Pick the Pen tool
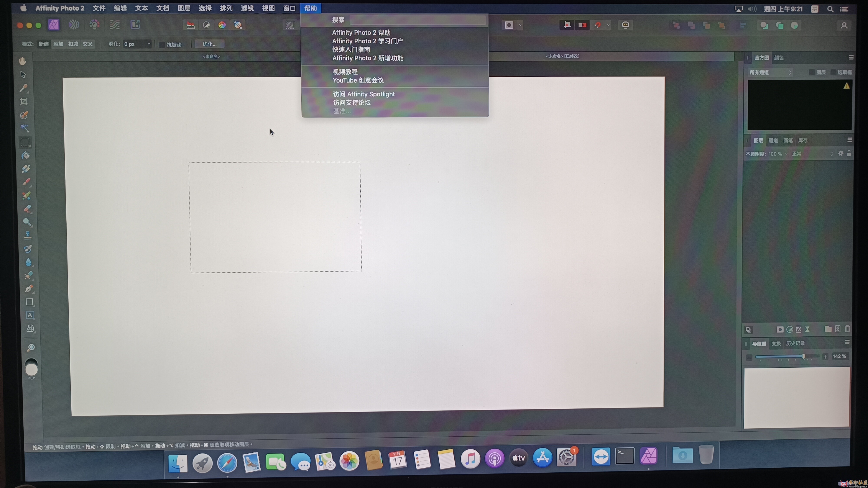The width and height of the screenshot is (868, 488). tap(29, 289)
